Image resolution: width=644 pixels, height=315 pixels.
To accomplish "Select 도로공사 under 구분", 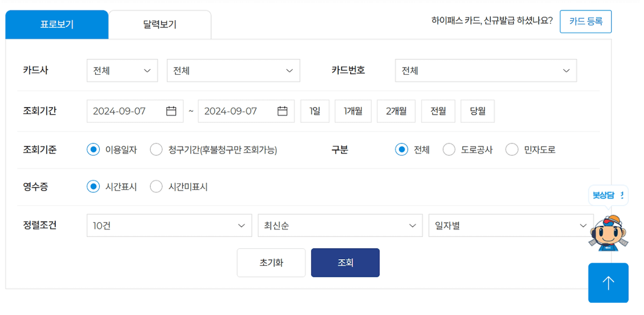I will pos(449,149).
